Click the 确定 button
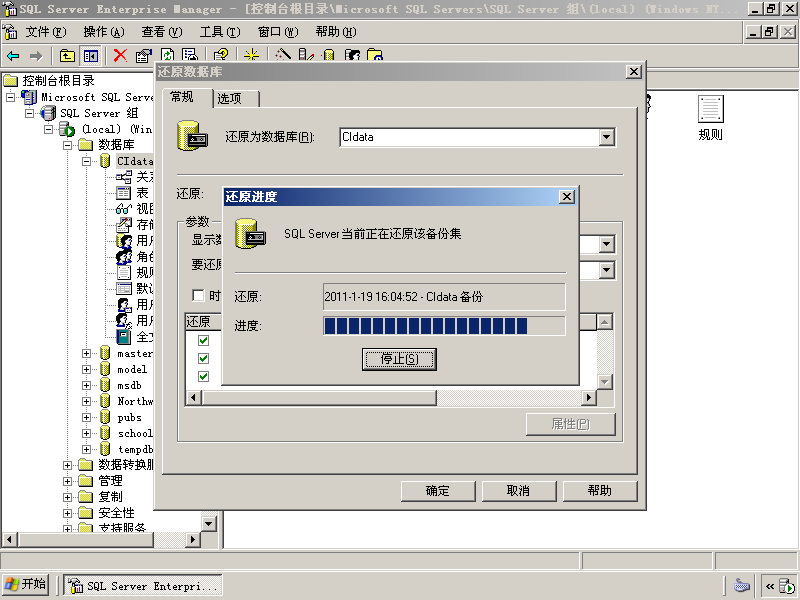 point(438,491)
